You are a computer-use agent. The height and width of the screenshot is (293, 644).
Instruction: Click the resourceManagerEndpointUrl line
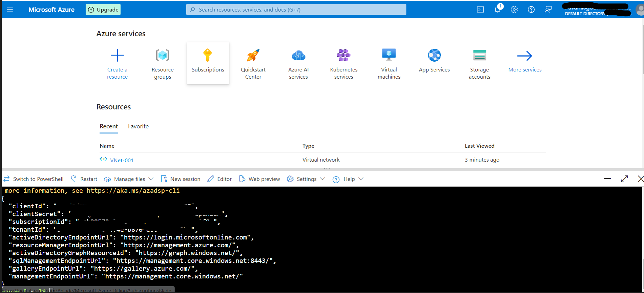pos(124,245)
